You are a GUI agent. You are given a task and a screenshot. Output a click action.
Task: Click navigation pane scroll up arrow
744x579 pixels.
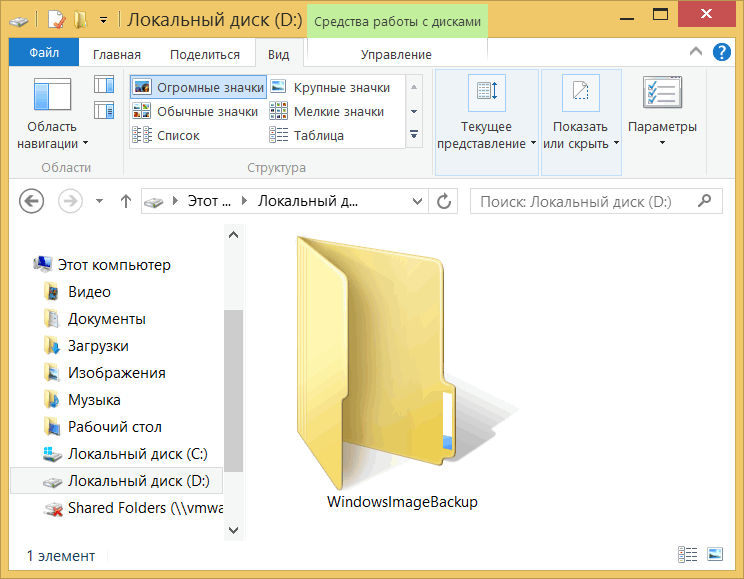coord(233,235)
